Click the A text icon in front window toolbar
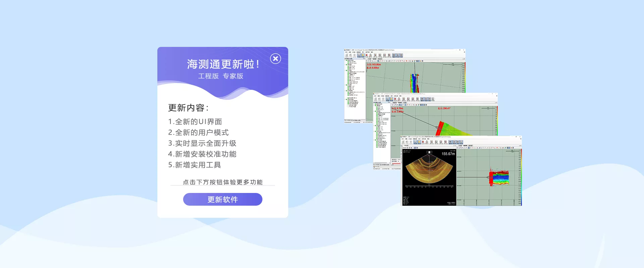This screenshot has width=644, height=268. [x=454, y=142]
